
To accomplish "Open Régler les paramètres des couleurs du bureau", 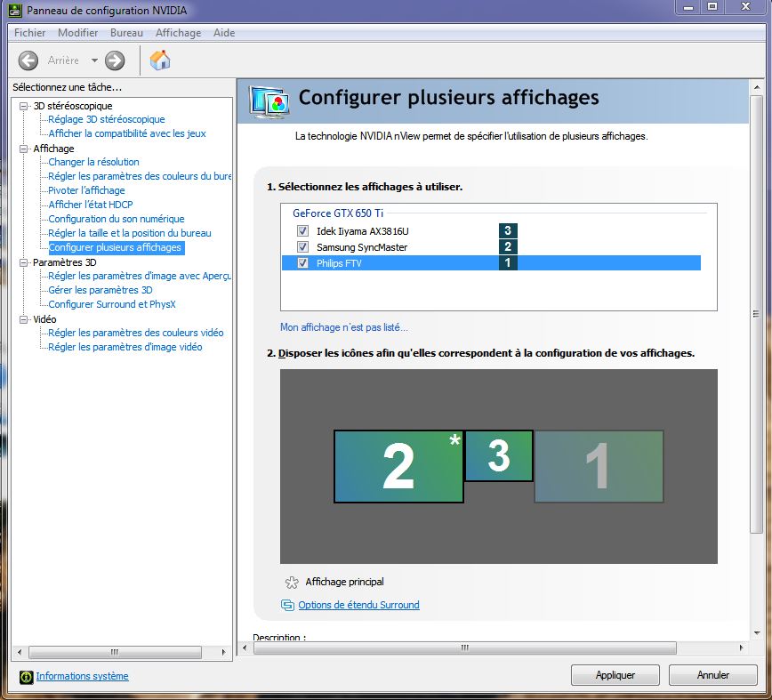I will tap(140, 176).
